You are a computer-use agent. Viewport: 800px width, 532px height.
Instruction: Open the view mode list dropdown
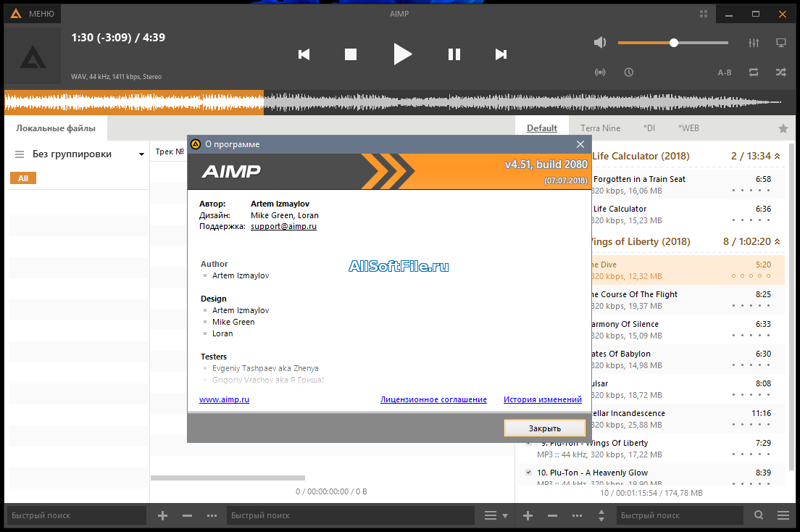pos(496,515)
